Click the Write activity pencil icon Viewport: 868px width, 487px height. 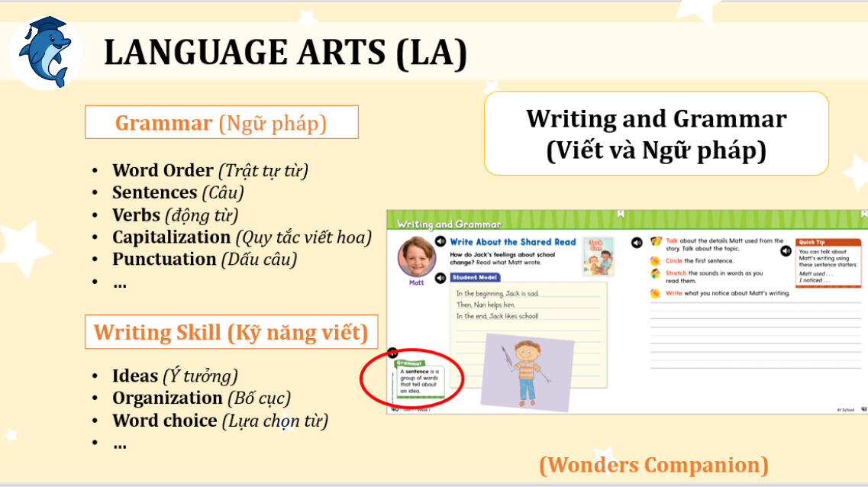click(655, 293)
